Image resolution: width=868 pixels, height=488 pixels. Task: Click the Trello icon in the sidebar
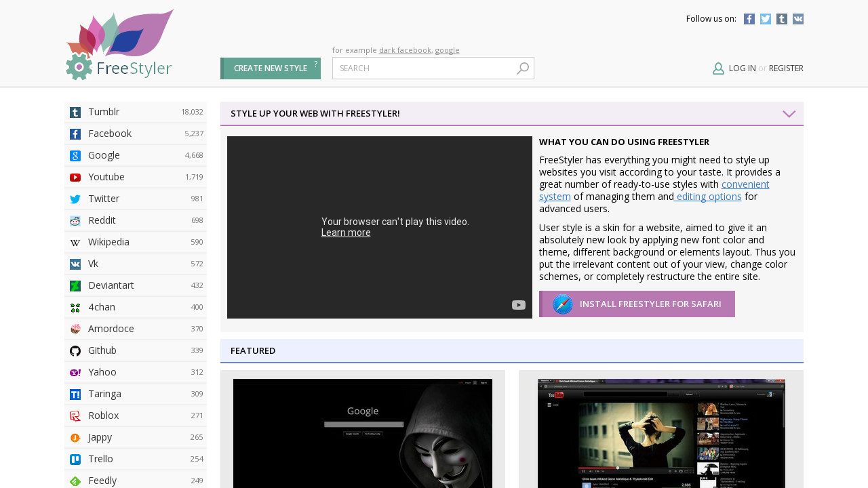pyautogui.click(x=75, y=460)
